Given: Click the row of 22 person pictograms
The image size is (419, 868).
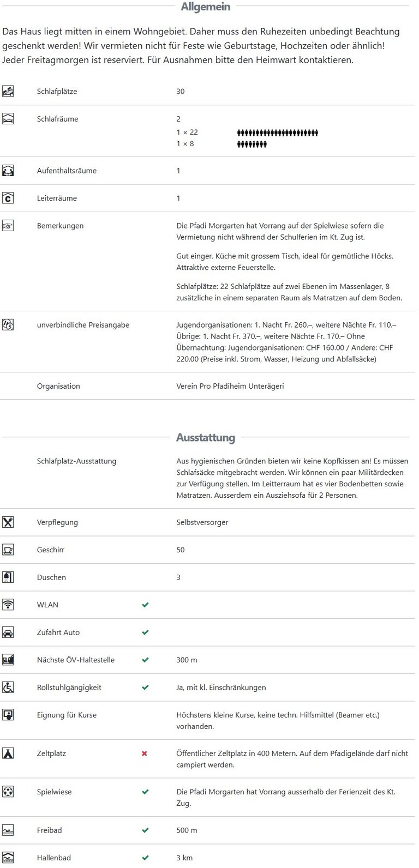Looking at the screenshot, I should pyautogui.click(x=277, y=132).
